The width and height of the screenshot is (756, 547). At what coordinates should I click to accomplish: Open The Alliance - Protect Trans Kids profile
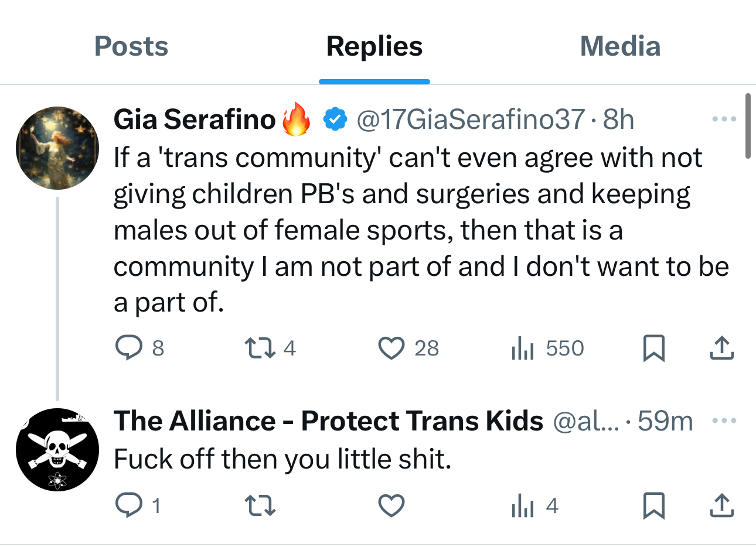coord(328,421)
